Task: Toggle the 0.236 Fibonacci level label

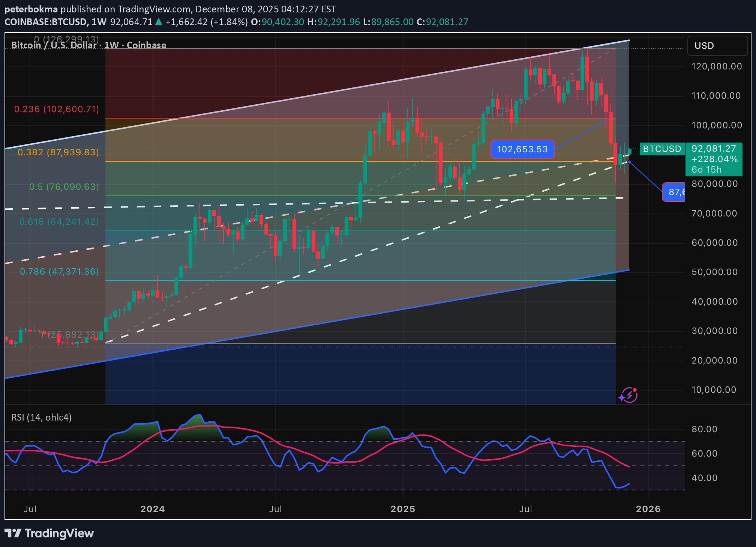Action: (x=56, y=109)
